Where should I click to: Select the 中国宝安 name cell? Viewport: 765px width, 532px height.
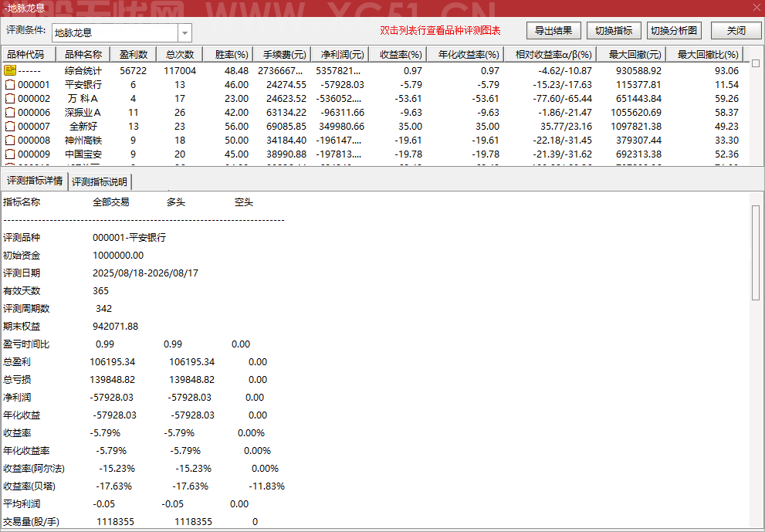pos(83,154)
